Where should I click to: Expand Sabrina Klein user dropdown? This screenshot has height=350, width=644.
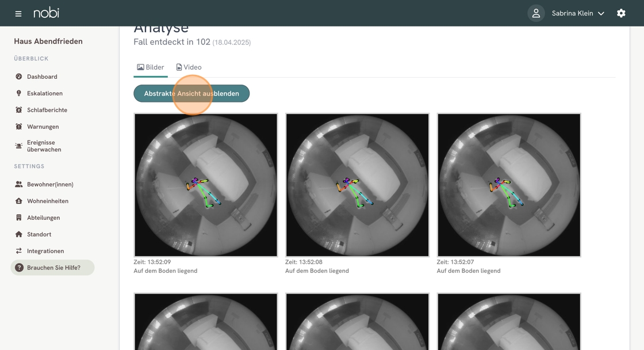pos(578,13)
